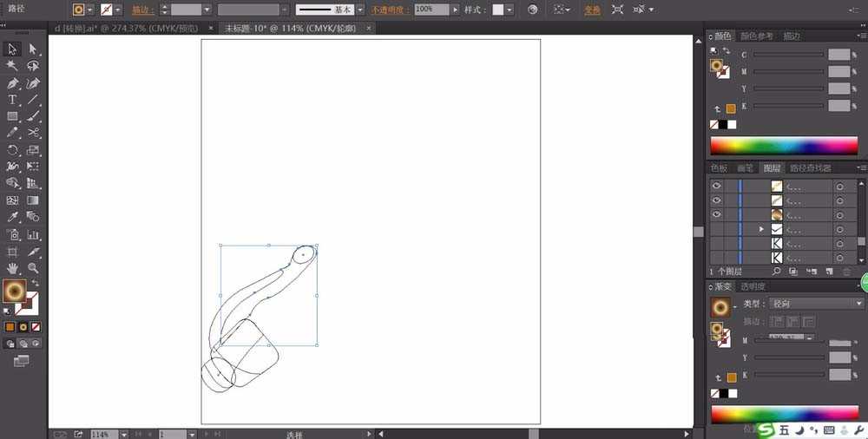Open the gradient type dropdown showing 径向
Screen dimensions: 868x439
click(816, 304)
